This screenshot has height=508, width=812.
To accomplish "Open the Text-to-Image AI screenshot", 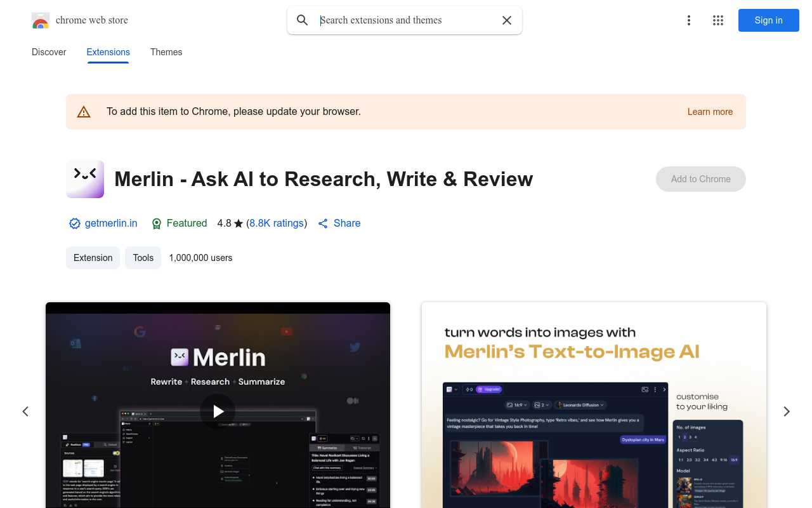I will coord(594,405).
